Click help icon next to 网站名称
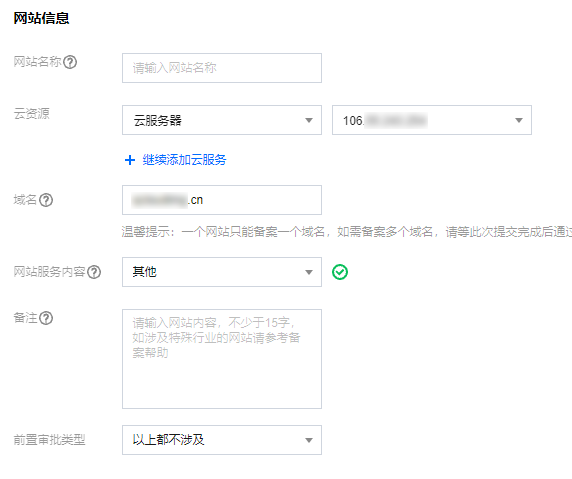Screen dimensions: 572x479 click(70, 62)
